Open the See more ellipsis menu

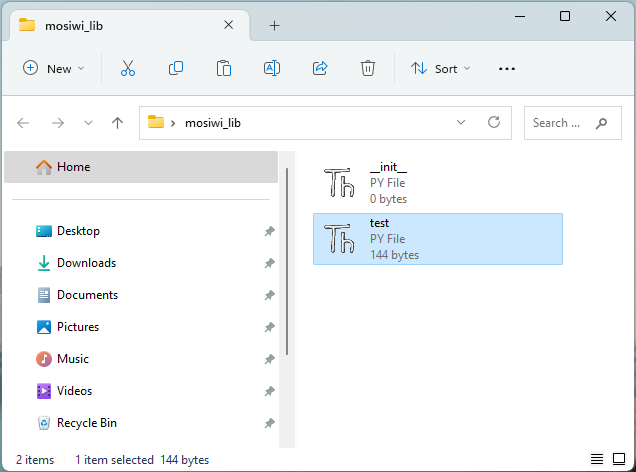tap(507, 69)
